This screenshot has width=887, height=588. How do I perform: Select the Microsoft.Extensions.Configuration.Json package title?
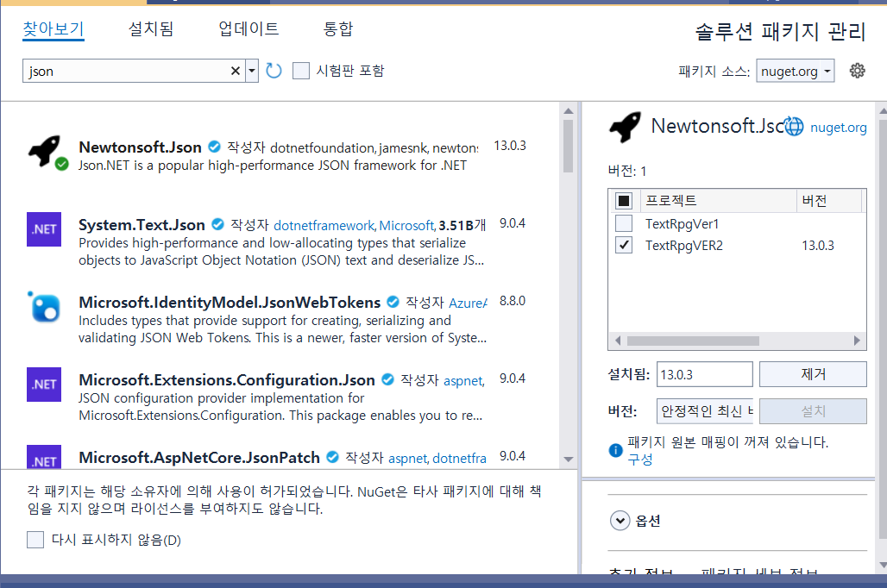[x=226, y=380]
